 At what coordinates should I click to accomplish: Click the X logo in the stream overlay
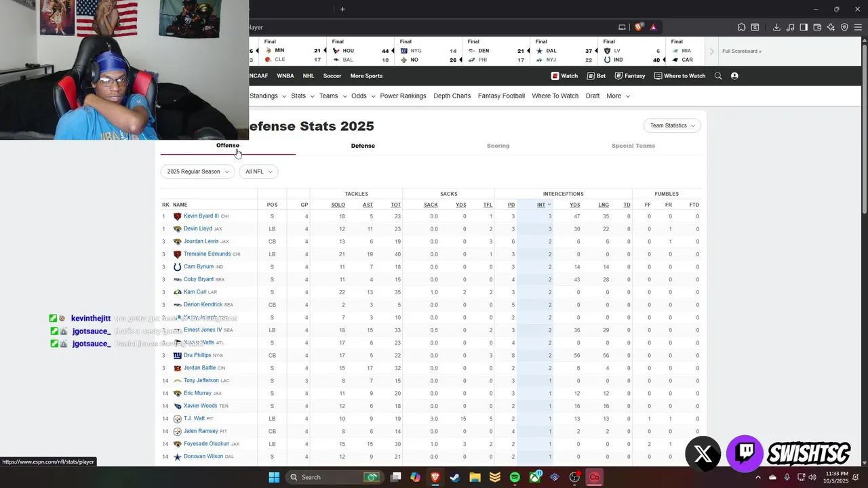point(703,453)
